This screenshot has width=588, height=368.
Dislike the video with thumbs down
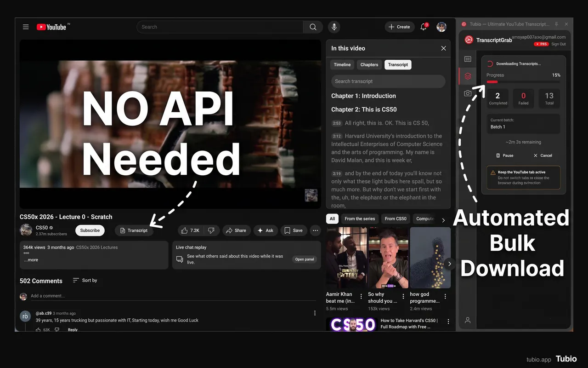pyautogui.click(x=211, y=230)
